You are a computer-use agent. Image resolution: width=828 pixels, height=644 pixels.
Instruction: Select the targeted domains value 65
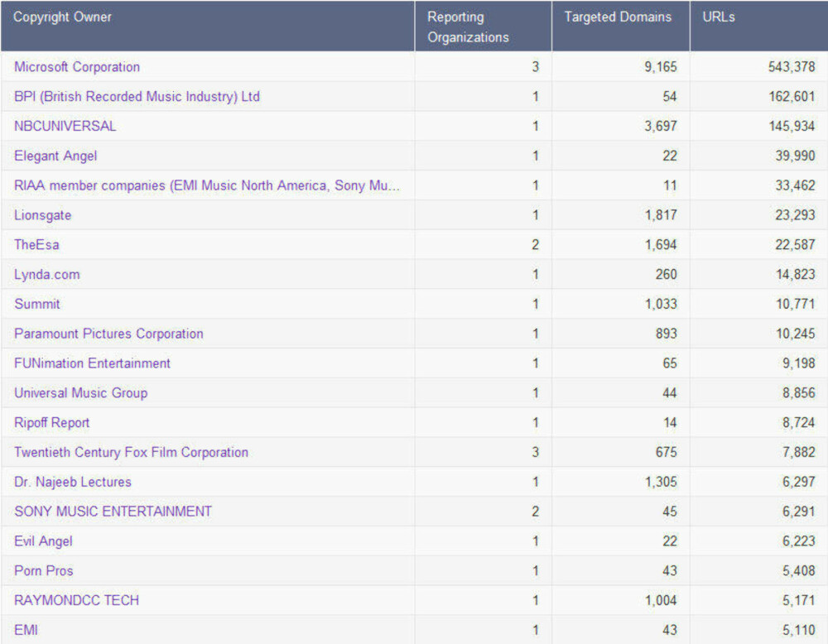point(670,363)
